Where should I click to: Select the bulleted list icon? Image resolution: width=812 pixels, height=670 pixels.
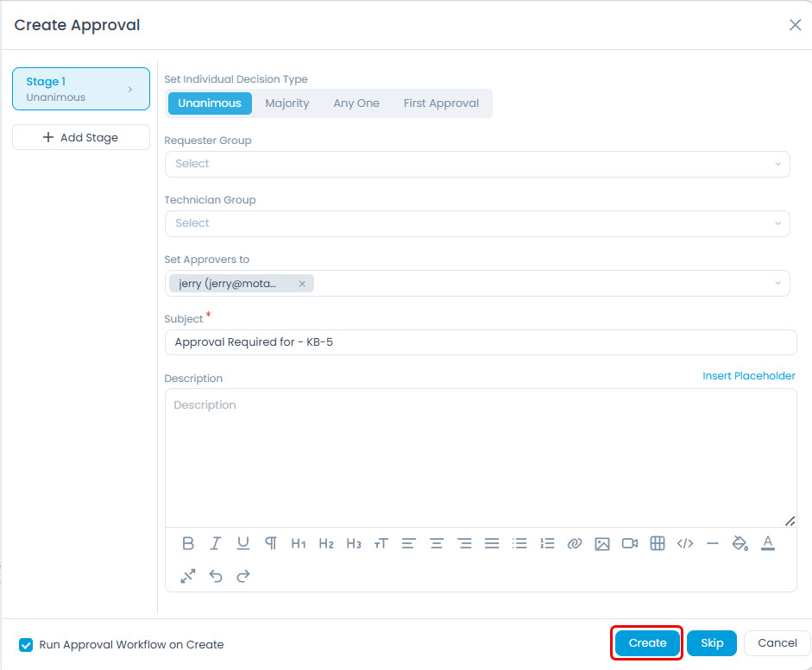coord(519,543)
